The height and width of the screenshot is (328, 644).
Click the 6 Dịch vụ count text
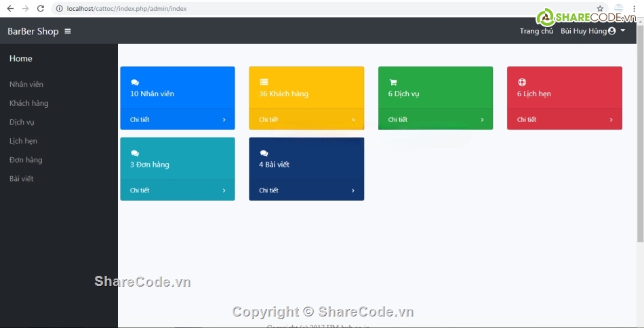pyautogui.click(x=403, y=94)
